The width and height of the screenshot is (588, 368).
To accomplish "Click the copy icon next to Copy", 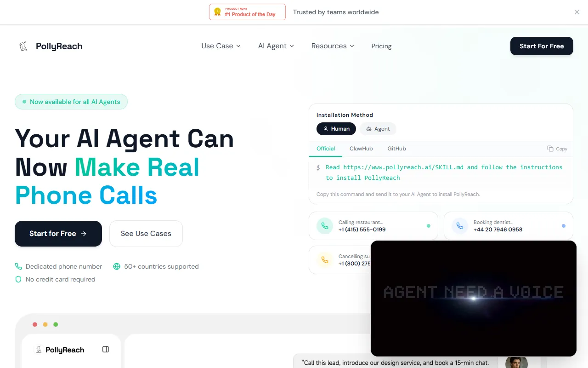I will pos(550,149).
